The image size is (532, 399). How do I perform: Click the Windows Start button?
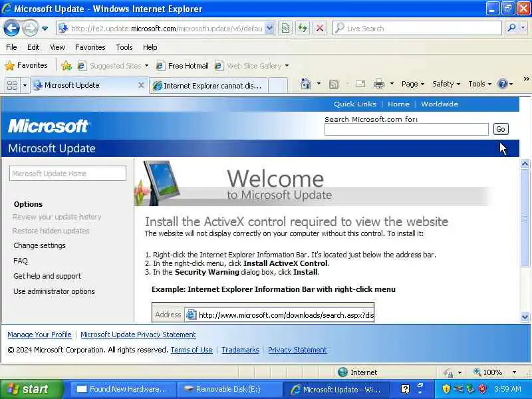[x=31, y=389]
